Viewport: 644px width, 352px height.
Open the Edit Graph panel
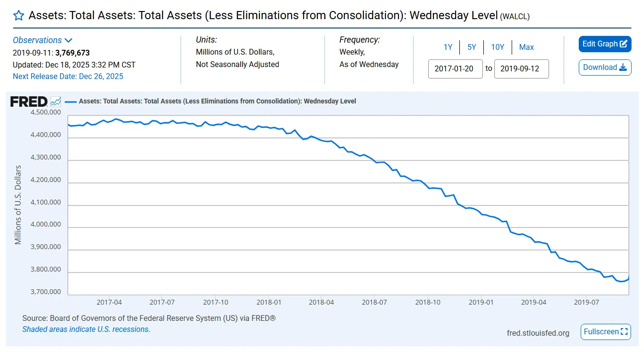pos(600,44)
